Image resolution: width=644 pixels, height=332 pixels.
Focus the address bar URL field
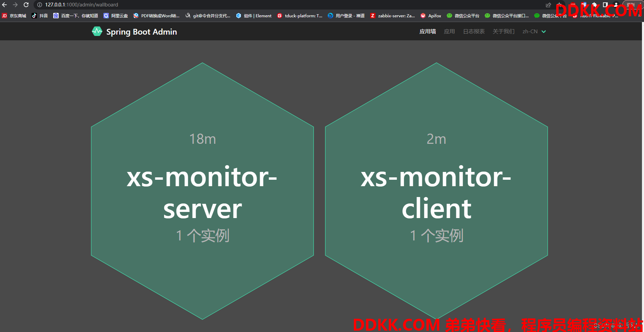tap(288, 5)
